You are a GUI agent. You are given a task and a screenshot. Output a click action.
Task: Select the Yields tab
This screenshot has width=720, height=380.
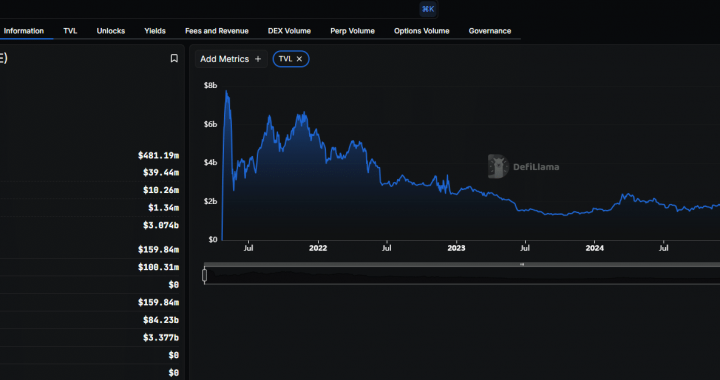[x=155, y=31]
